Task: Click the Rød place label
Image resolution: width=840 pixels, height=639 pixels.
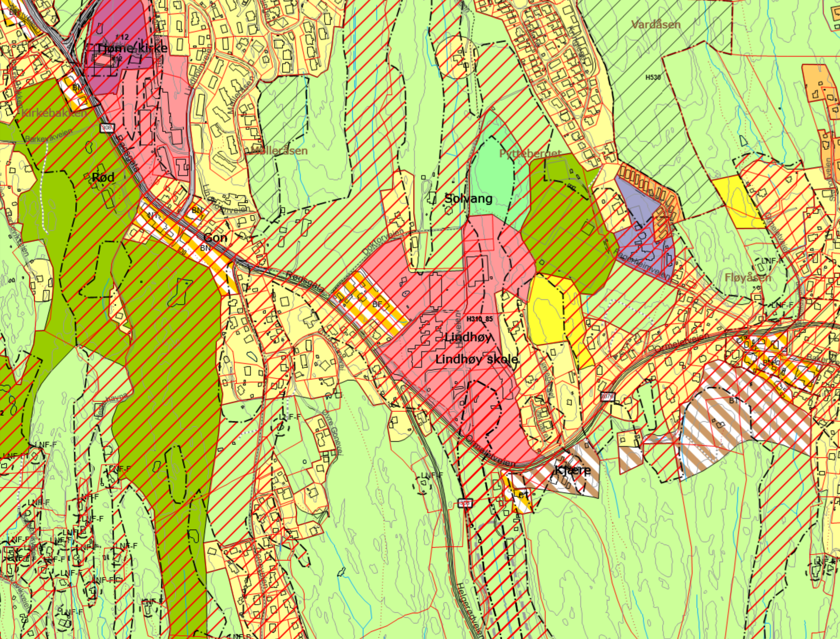Action: [103, 178]
